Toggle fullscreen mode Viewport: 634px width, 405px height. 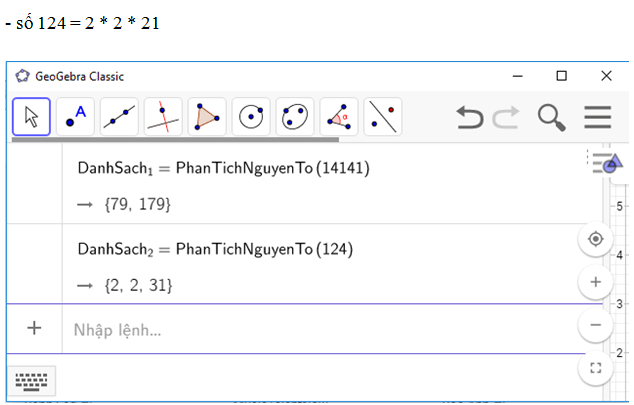(x=596, y=368)
